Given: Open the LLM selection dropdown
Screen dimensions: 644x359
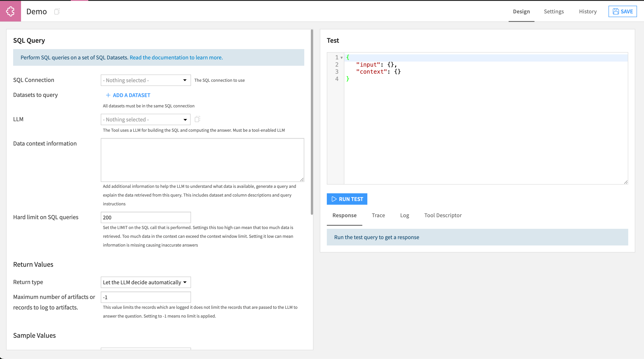Looking at the screenshot, I should (145, 119).
